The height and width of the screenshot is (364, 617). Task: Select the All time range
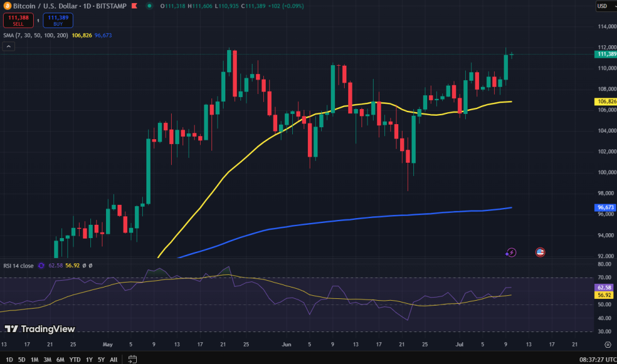114,360
